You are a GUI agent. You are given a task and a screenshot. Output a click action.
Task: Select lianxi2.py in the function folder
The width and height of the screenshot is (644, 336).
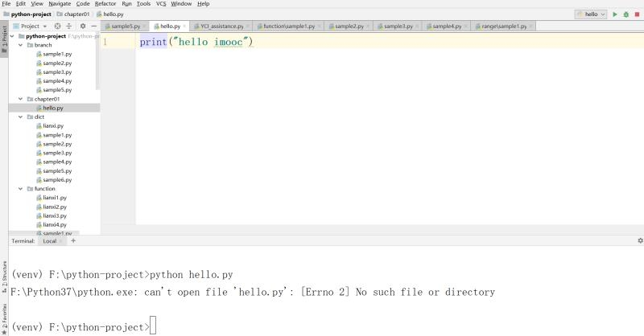(x=54, y=207)
